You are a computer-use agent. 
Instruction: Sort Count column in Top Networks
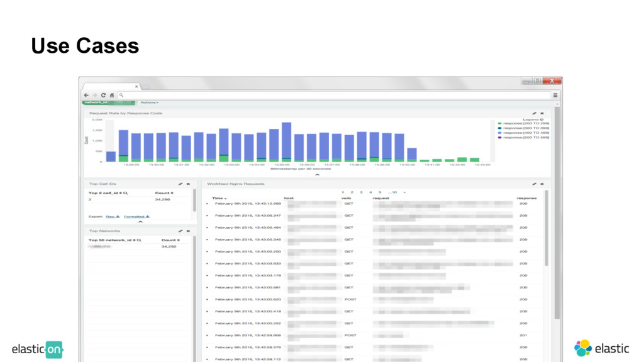coord(170,240)
